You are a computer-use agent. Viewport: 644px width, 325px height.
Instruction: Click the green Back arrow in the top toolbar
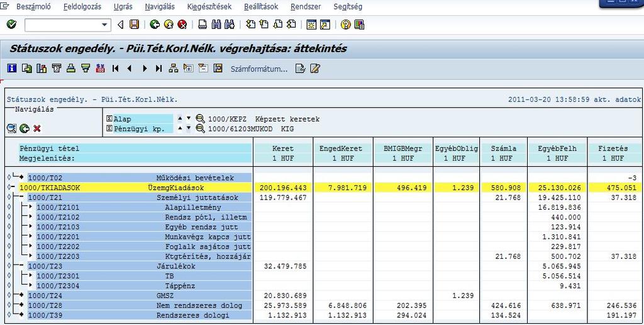point(155,25)
